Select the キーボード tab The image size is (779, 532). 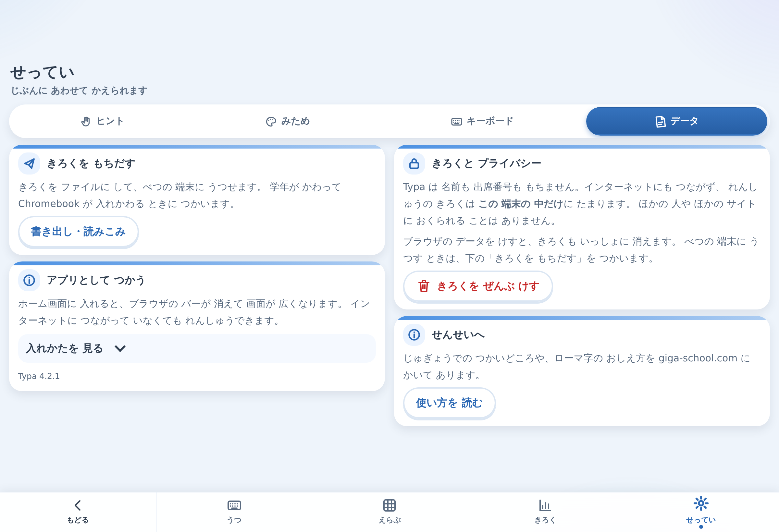[x=482, y=121]
